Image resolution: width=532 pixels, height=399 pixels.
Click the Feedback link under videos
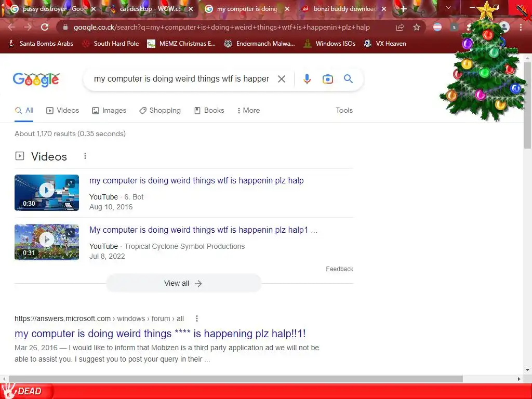coord(340,269)
